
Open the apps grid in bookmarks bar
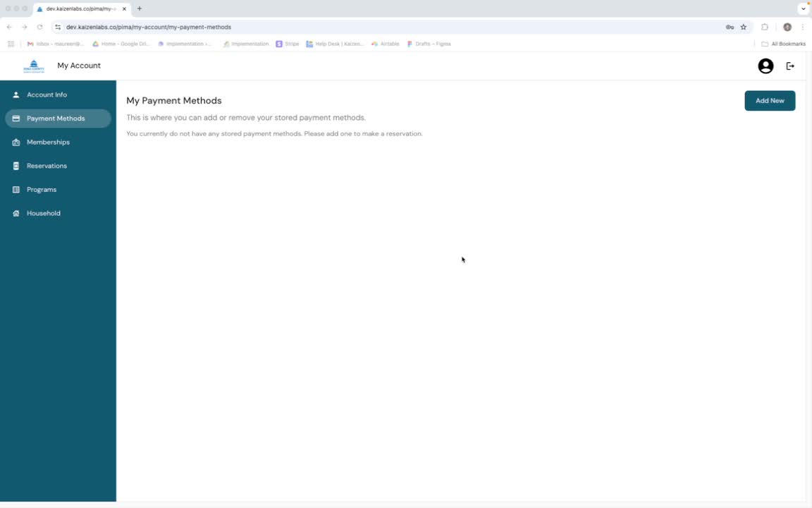[11, 44]
